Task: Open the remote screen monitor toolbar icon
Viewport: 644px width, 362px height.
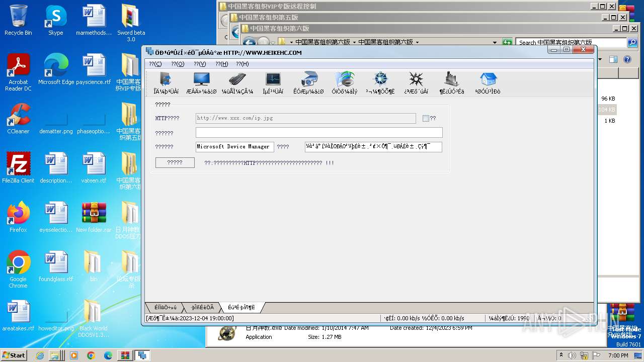Action: (201, 83)
